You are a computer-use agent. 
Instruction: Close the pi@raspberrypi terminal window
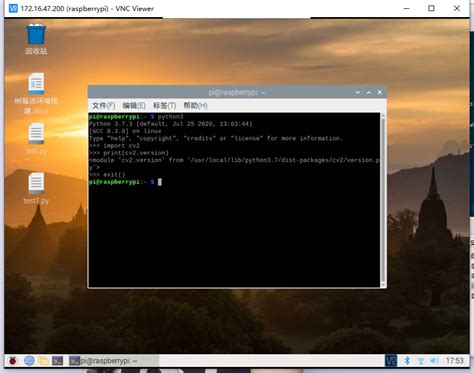tap(379, 92)
